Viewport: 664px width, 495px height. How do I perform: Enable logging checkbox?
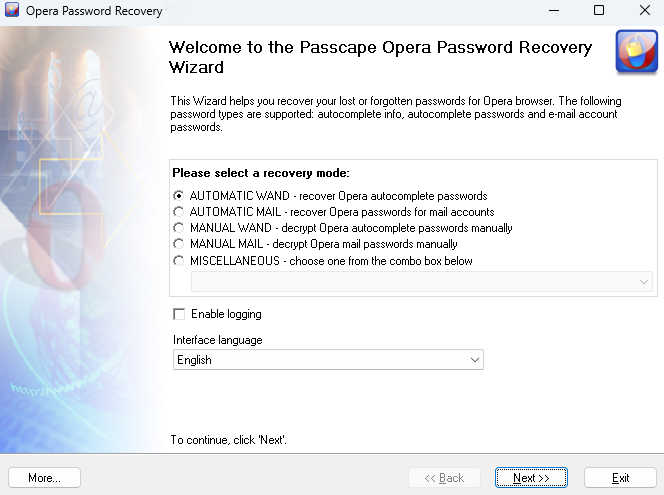[180, 314]
